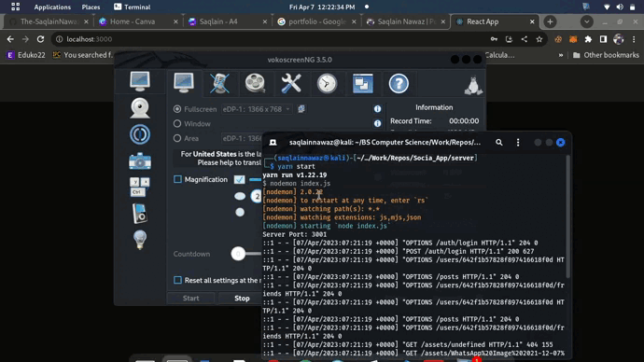Click the browser forward arrow

tap(25, 39)
